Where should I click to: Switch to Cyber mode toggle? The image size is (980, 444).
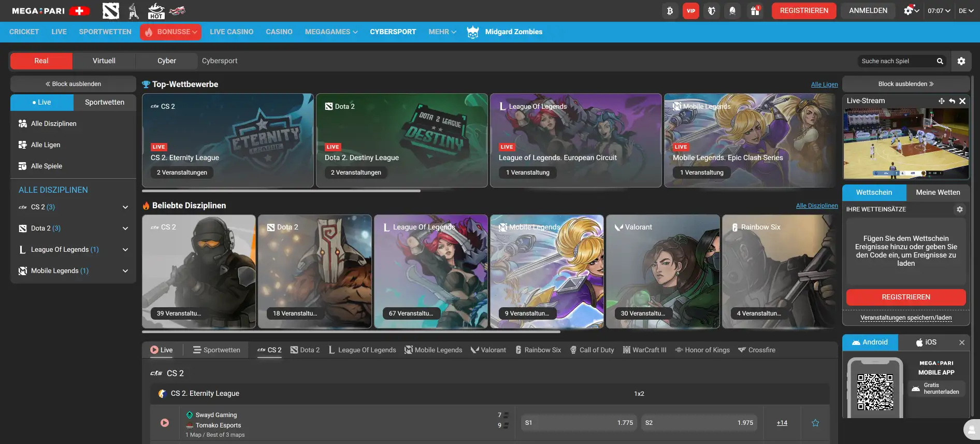167,61
